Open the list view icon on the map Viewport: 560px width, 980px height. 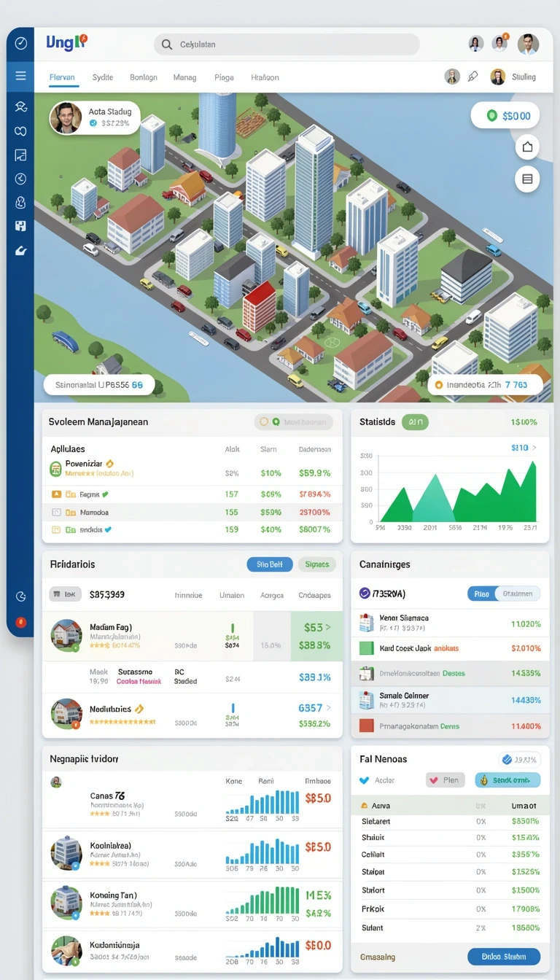click(x=527, y=179)
